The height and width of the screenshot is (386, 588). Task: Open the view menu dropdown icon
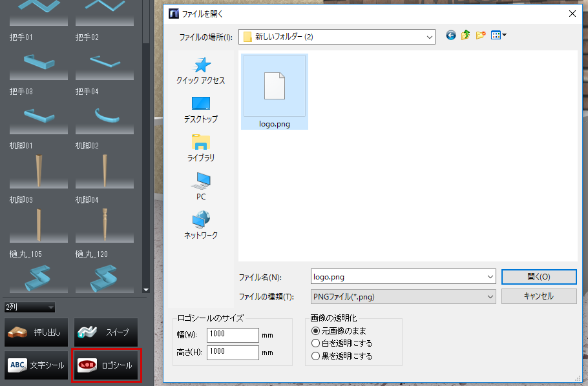[498, 36]
